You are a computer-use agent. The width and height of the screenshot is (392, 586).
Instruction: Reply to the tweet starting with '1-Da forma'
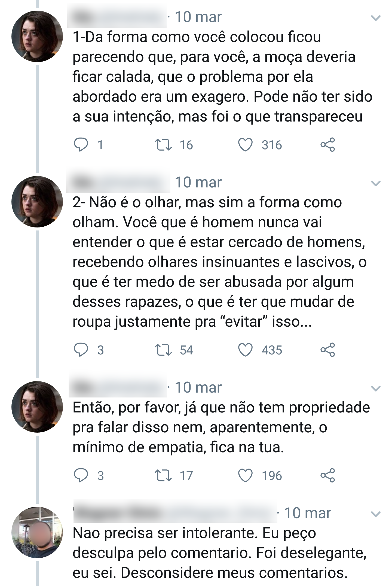(81, 145)
